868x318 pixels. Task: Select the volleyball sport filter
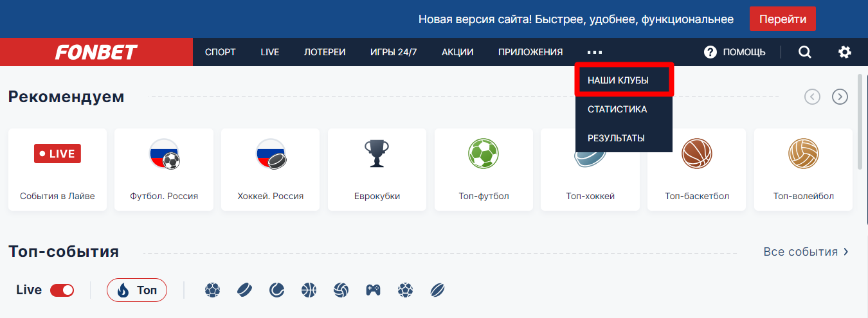(341, 290)
